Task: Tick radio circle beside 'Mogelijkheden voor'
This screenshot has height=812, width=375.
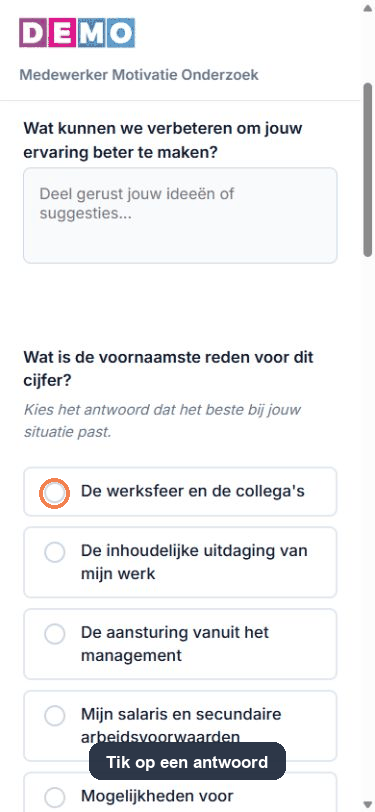Action: (54, 797)
